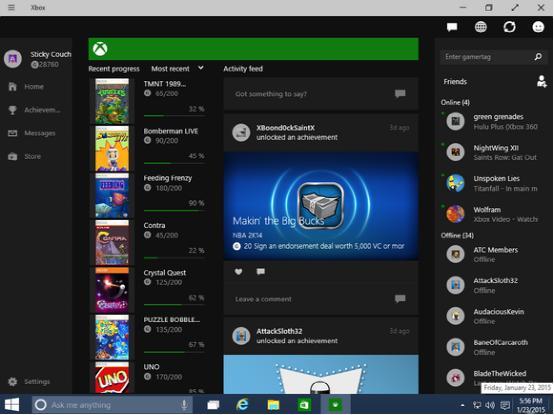Click the Cortana microphone icon

click(x=184, y=405)
